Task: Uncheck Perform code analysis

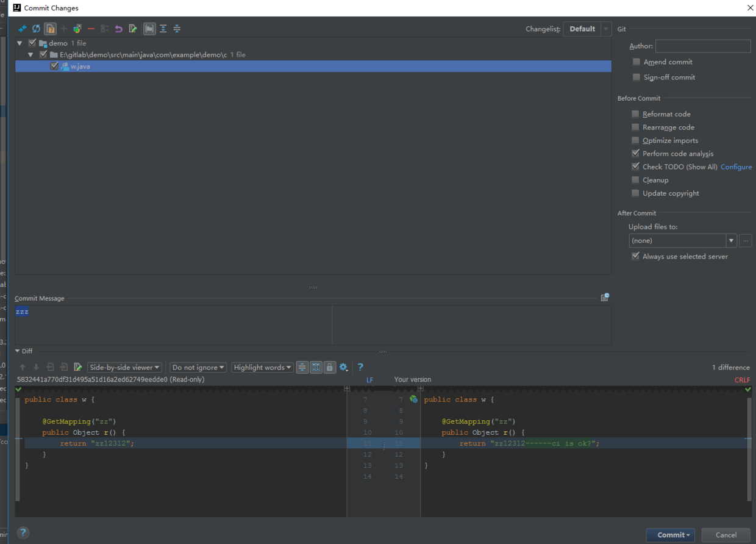Action: click(635, 154)
